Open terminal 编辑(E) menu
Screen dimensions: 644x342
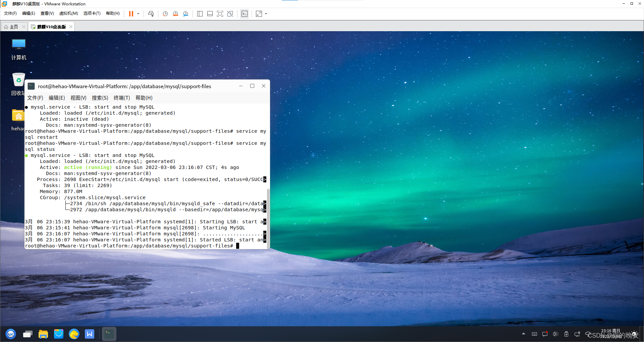point(57,98)
